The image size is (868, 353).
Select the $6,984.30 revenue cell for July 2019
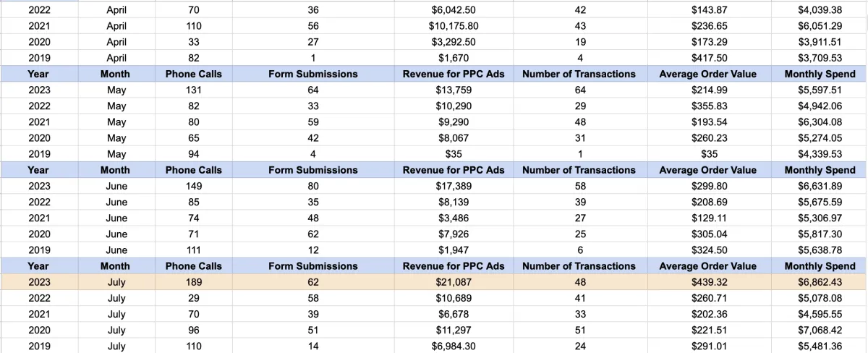(454, 346)
